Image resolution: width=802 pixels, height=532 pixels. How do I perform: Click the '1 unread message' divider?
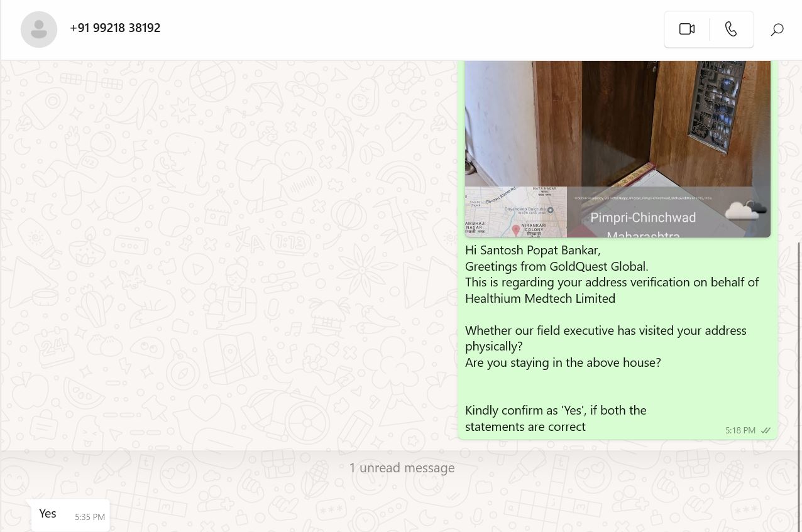tap(402, 468)
